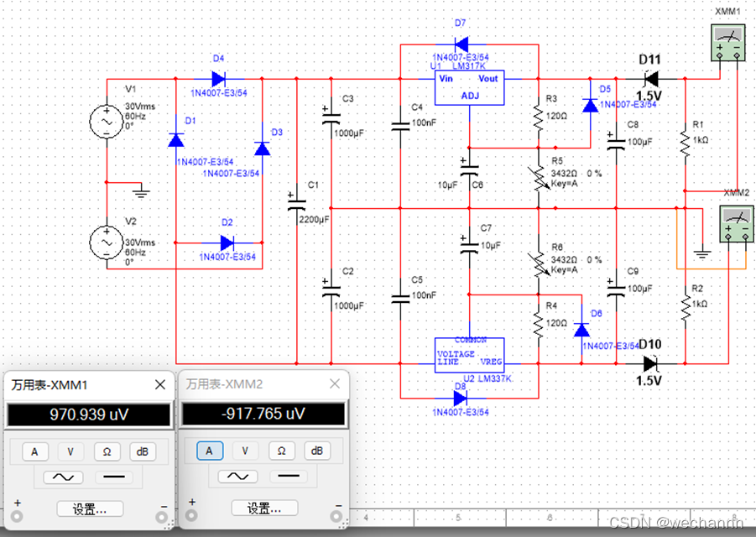Switch XMM1 to voltmeter mode V
This screenshot has width=756, height=537.
click(70, 451)
